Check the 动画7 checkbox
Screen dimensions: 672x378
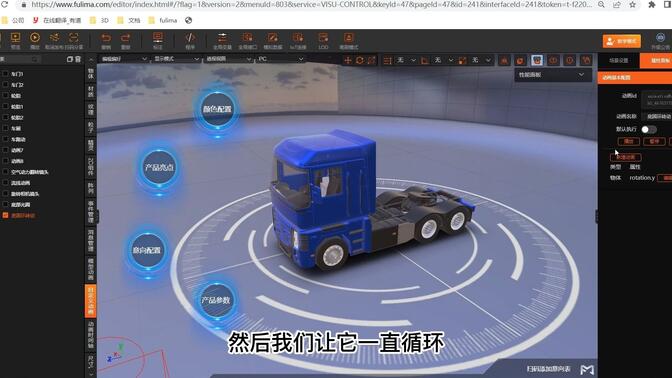coord(6,150)
